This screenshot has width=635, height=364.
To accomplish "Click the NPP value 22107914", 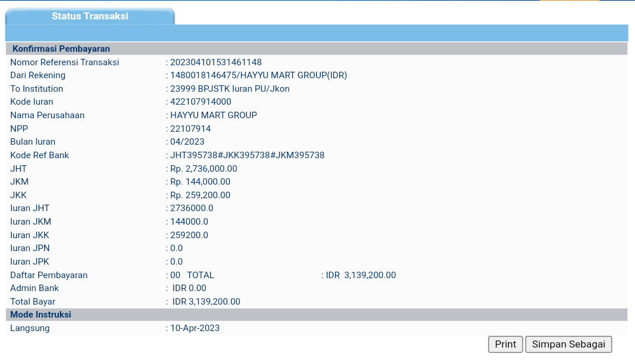I will (190, 129).
